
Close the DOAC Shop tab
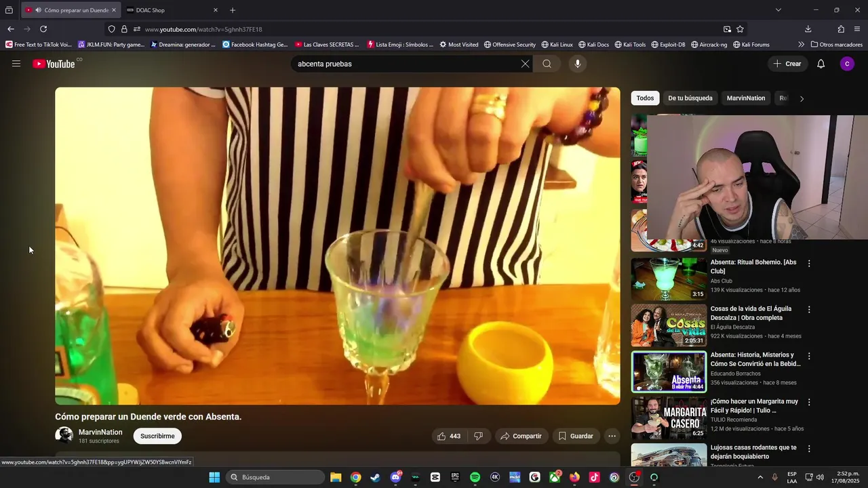216,10
